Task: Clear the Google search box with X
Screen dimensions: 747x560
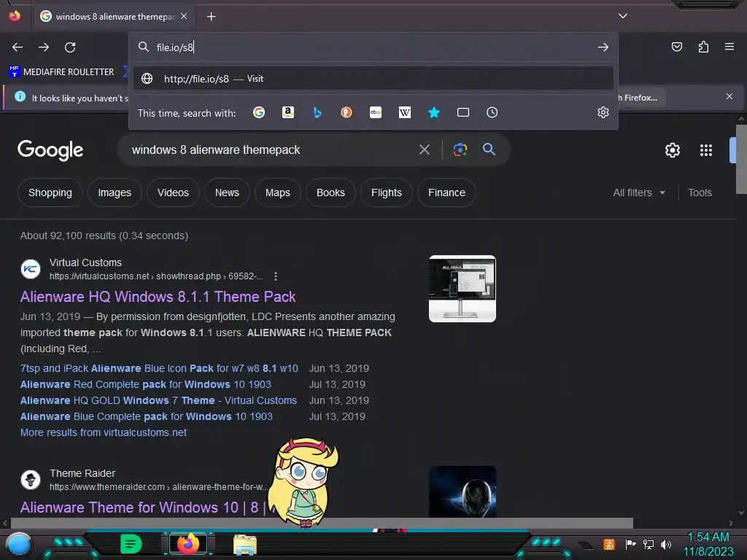Action: click(x=425, y=150)
